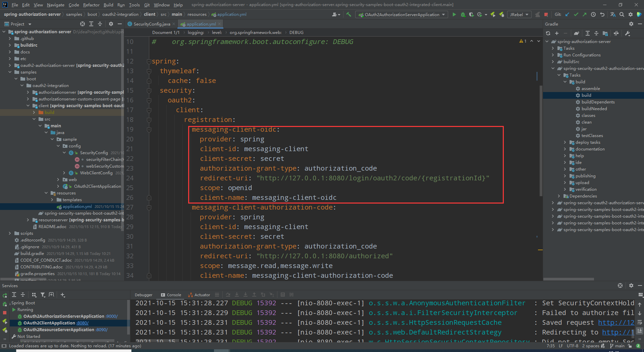
Task: Click the Build project hammer icon
Action: tap(349, 14)
